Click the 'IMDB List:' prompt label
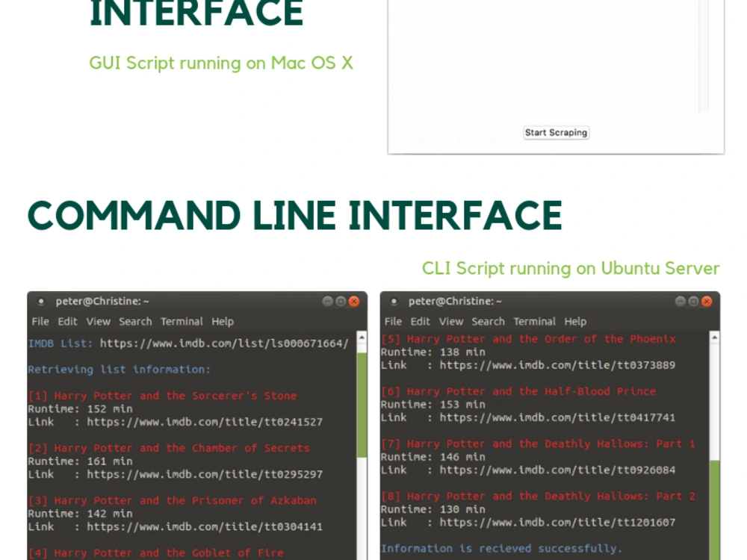 point(60,343)
